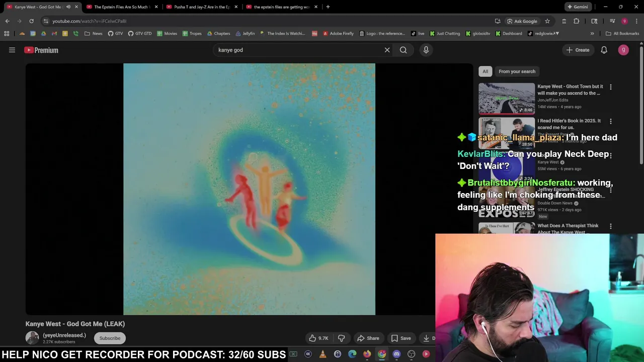This screenshot has height=362, width=644.
Task: Open the GTV GitHub bookmark
Action: pyautogui.click(x=115, y=34)
